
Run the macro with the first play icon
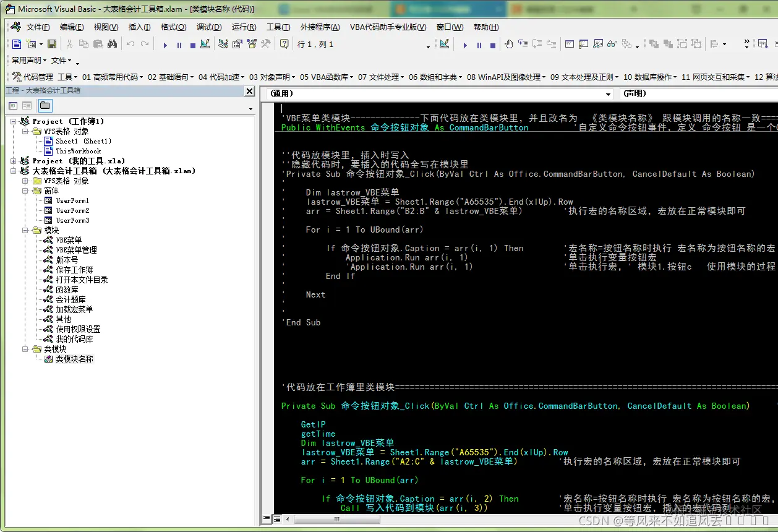[165, 45]
